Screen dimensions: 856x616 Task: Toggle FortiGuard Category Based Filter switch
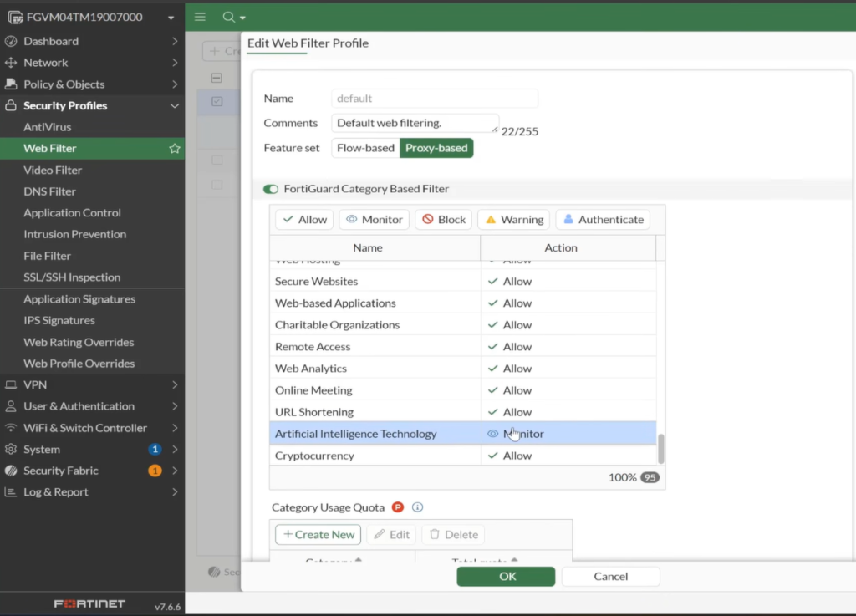pos(270,189)
